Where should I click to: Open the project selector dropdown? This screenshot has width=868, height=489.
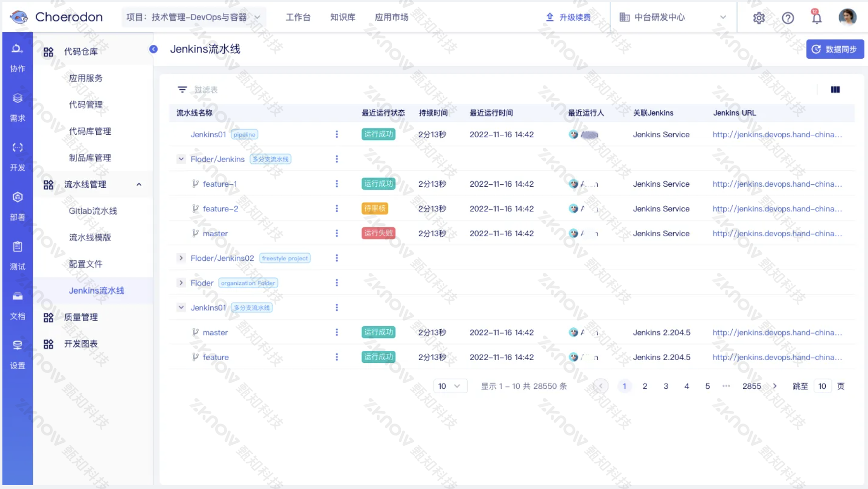[193, 17]
